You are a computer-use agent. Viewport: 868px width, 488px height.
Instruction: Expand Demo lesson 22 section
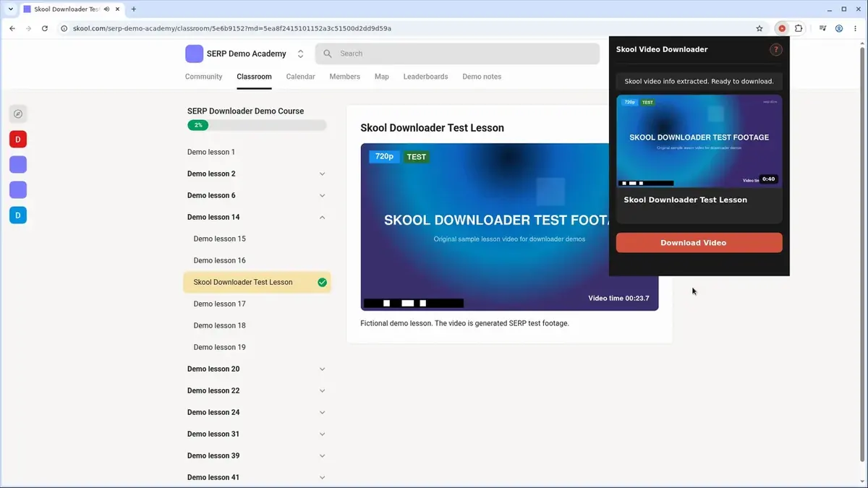[322, 390]
